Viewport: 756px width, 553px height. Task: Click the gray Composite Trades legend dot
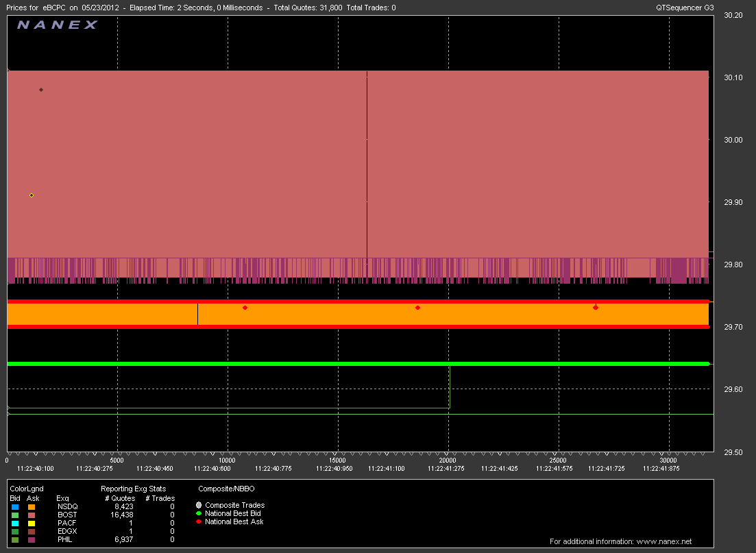[199, 505]
